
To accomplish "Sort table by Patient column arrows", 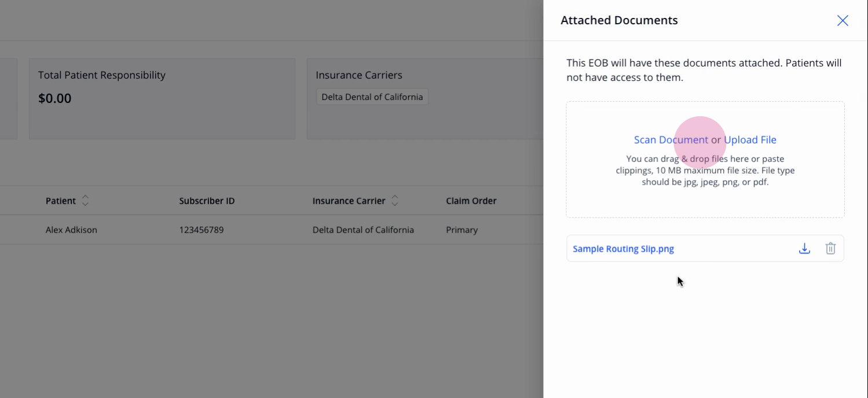I will pos(85,201).
